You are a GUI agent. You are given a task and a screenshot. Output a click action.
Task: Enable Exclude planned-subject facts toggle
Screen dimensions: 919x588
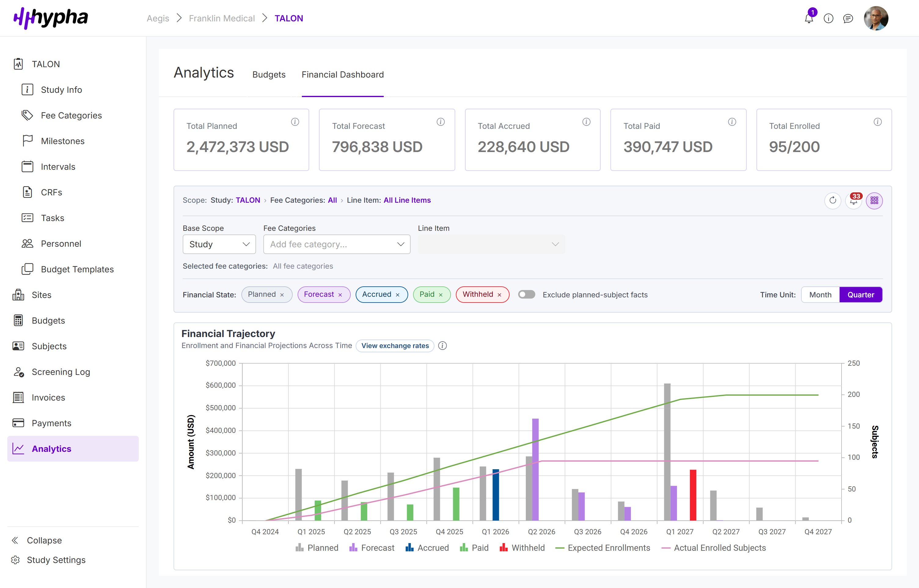pyautogui.click(x=527, y=294)
